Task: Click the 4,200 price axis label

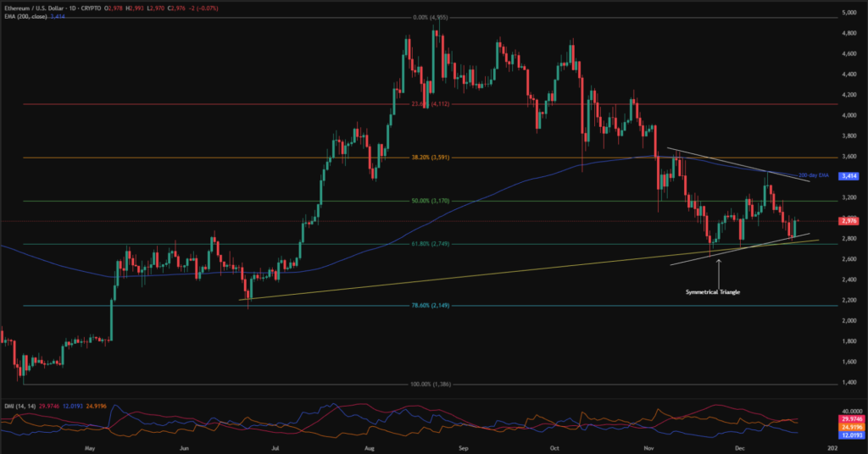Action: (x=849, y=95)
